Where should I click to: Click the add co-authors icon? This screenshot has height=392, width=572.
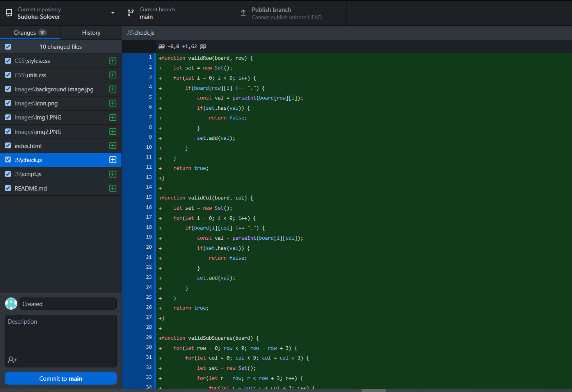pyautogui.click(x=12, y=360)
